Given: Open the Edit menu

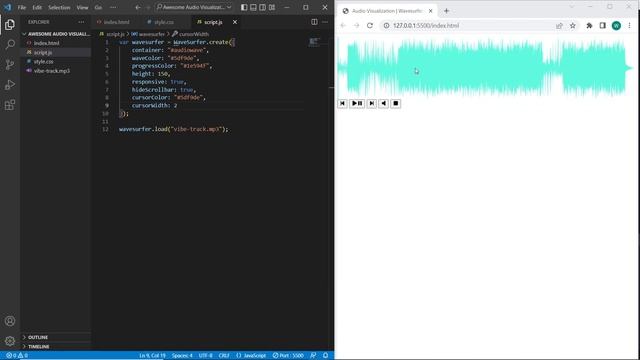Looking at the screenshot, I should (37, 7).
